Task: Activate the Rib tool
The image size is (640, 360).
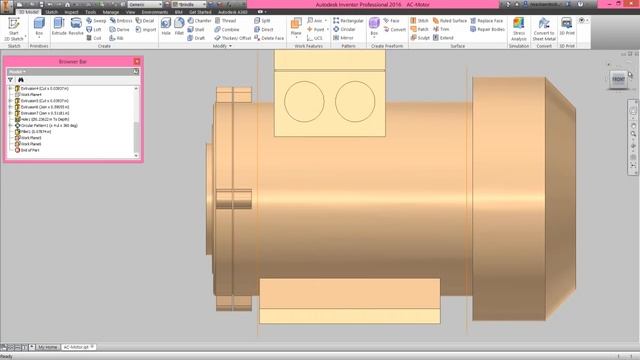Action: [x=117, y=38]
